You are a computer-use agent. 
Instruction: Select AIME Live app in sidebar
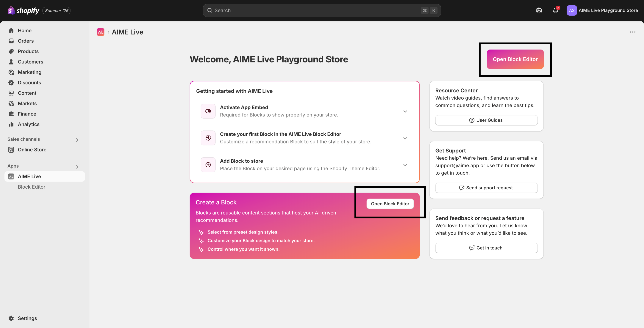pos(45,176)
